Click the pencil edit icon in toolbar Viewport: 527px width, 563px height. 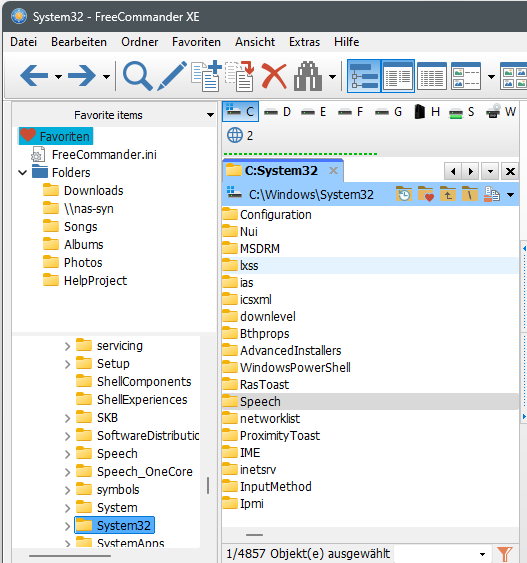pyautogui.click(x=172, y=76)
